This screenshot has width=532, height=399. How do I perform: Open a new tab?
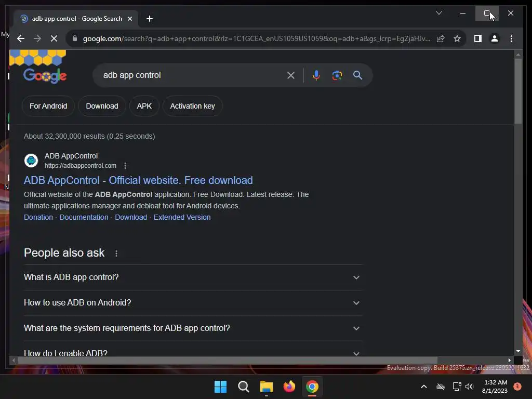[x=150, y=19]
